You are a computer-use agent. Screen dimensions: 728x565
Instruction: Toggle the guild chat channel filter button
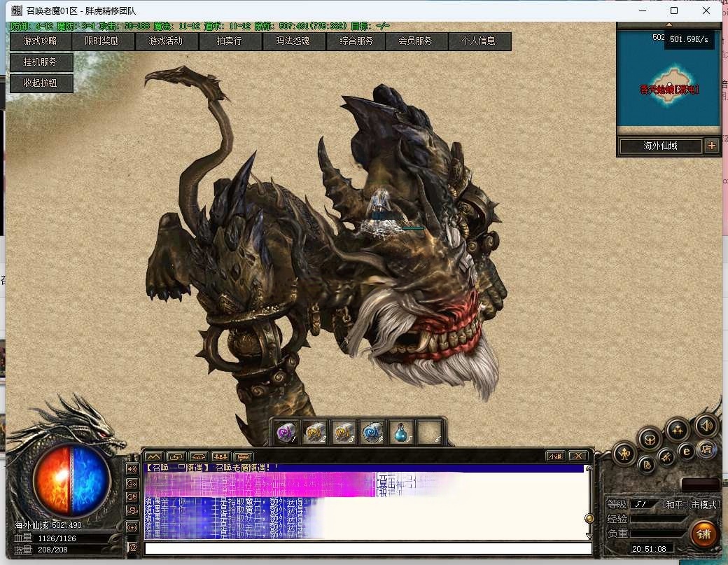[132, 510]
